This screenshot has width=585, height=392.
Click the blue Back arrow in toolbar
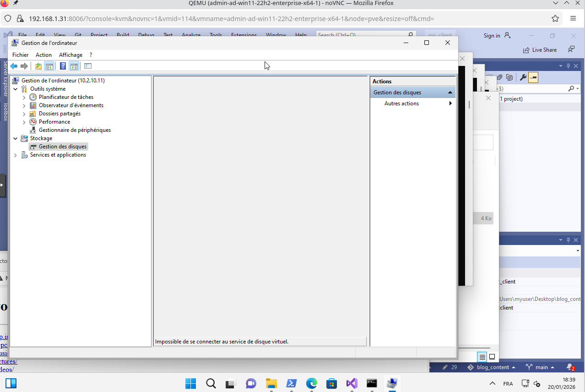coord(14,66)
